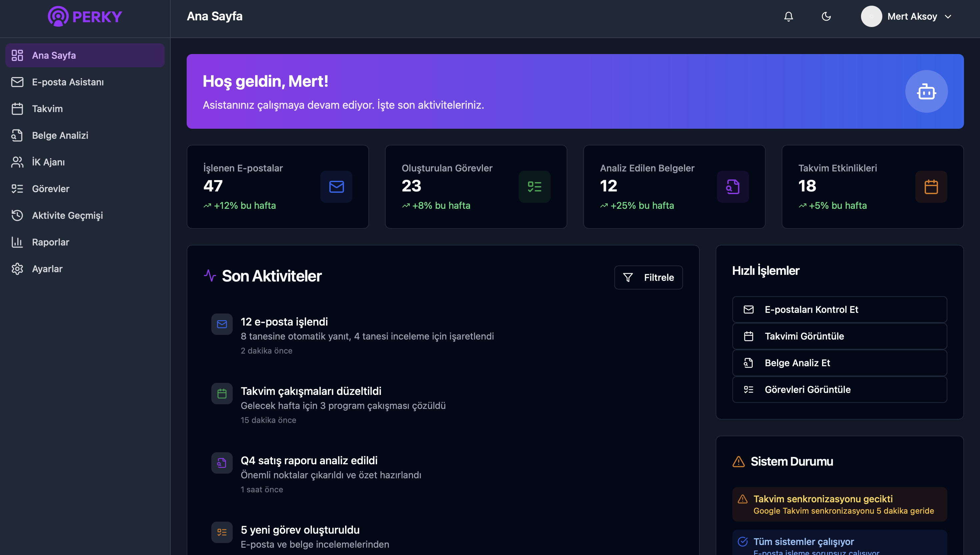Click the PERKY logo
Image resolution: width=980 pixels, height=555 pixels.
point(85,17)
